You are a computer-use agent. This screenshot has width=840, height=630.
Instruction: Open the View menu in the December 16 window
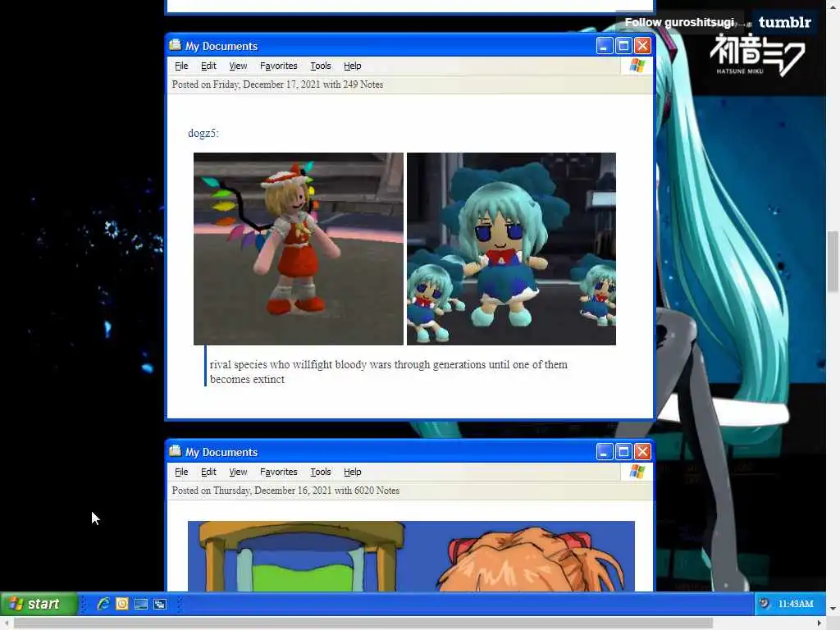238,472
